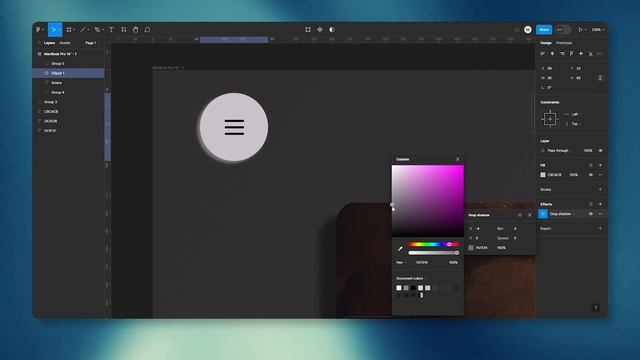Open the Drop shadow effect type dropdown

pyautogui.click(x=562, y=214)
